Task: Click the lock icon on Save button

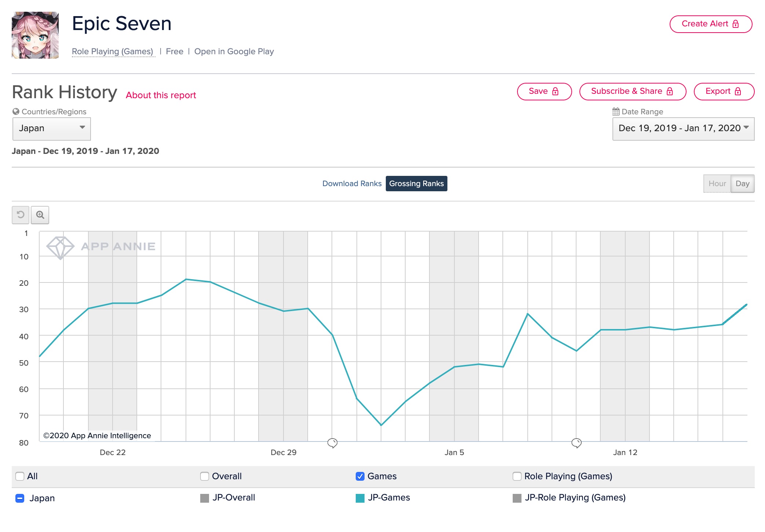Action: [x=555, y=91]
